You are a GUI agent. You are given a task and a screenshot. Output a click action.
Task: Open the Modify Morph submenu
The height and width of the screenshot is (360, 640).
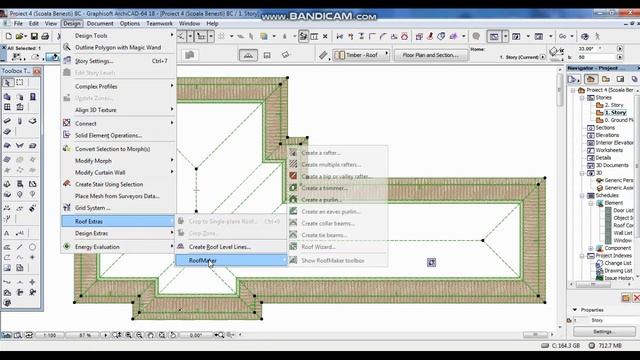pos(118,160)
